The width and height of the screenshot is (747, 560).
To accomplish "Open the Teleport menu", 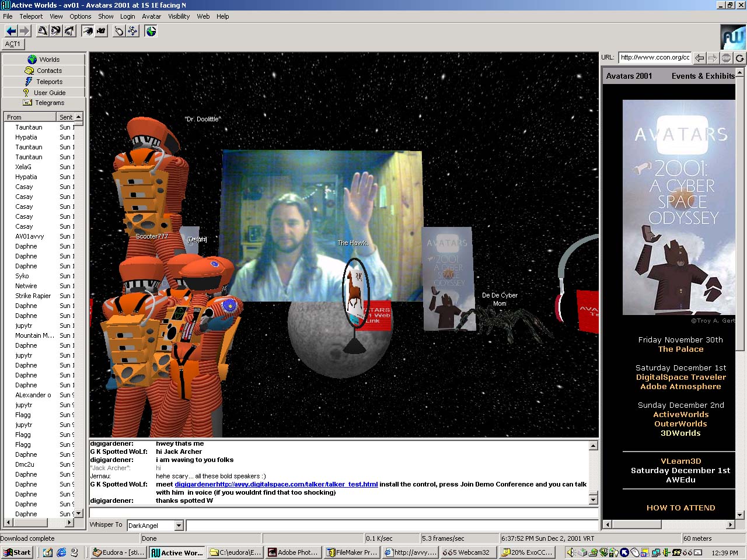I will [x=31, y=16].
